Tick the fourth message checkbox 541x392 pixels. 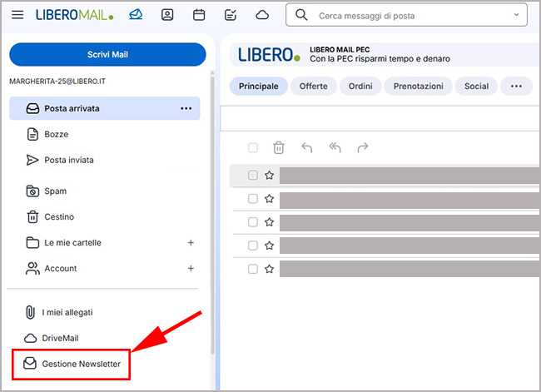point(253,246)
